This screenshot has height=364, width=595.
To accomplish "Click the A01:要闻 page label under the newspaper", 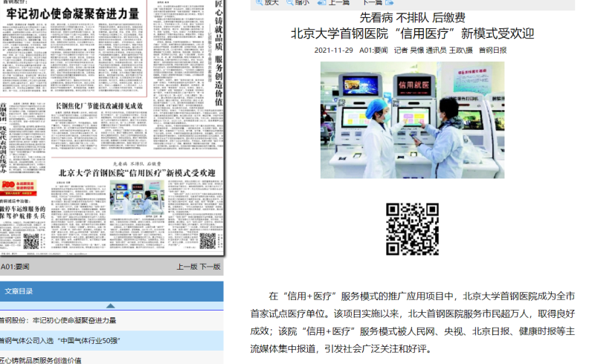I will (x=15, y=267).
